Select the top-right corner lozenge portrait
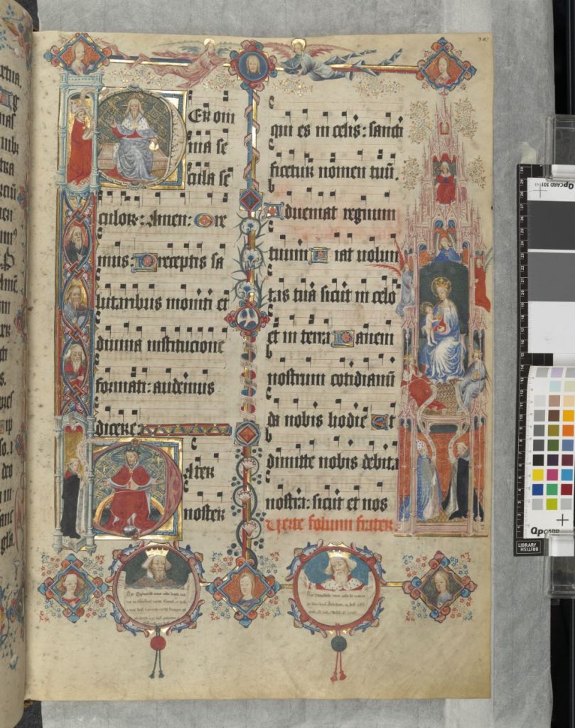 (446, 65)
